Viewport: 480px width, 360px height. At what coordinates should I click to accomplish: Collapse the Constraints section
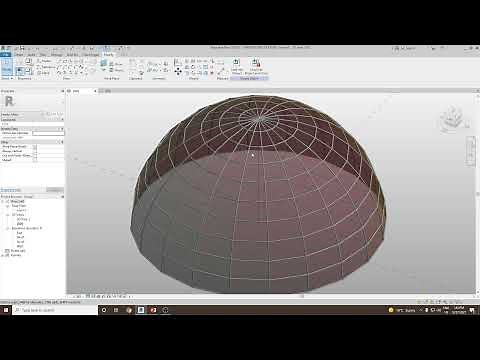click(x=62, y=119)
